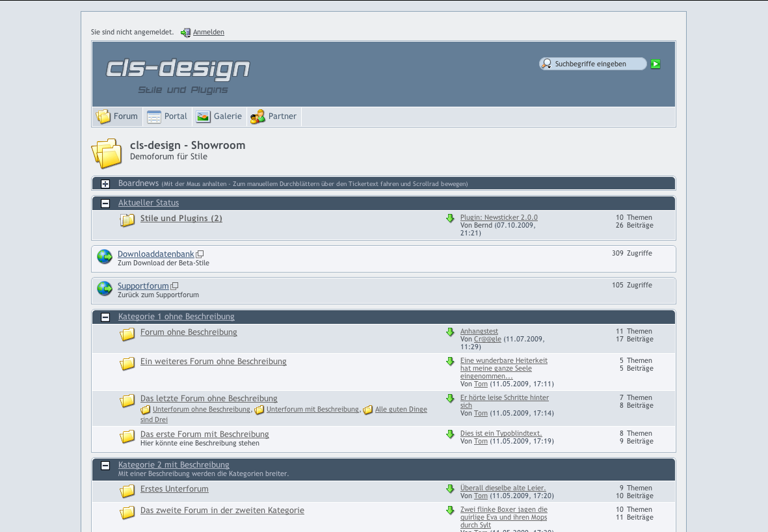Click the green search submit arrow button
This screenshot has height=532, width=768.
(x=655, y=64)
